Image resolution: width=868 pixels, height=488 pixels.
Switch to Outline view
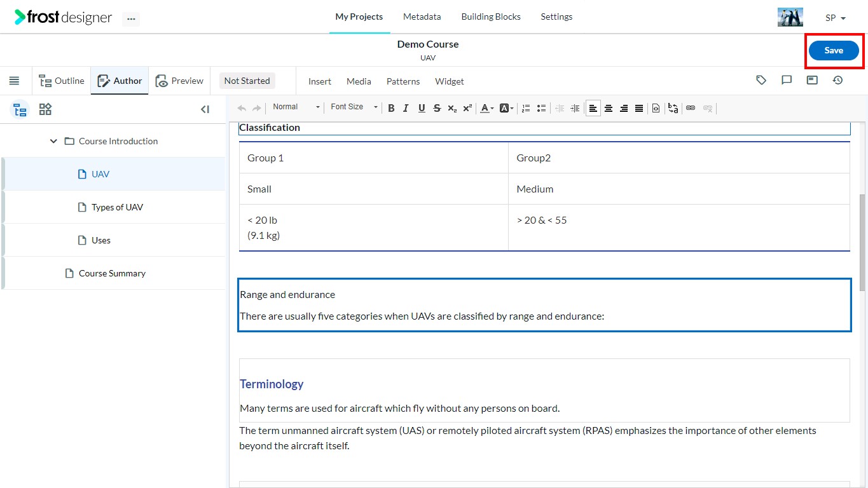click(x=62, y=81)
